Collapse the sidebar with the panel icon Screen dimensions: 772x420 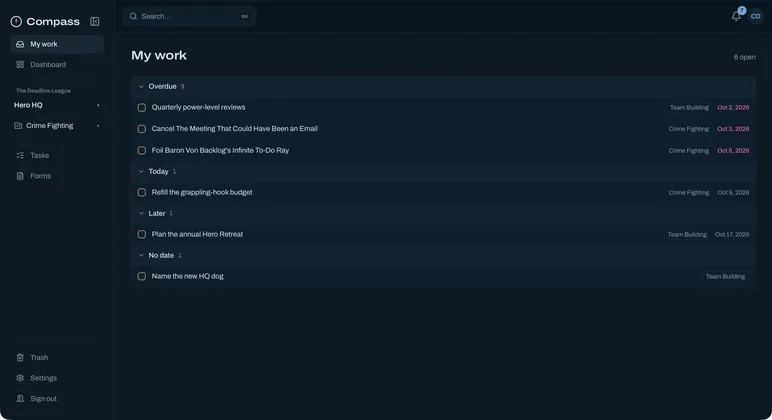(95, 21)
